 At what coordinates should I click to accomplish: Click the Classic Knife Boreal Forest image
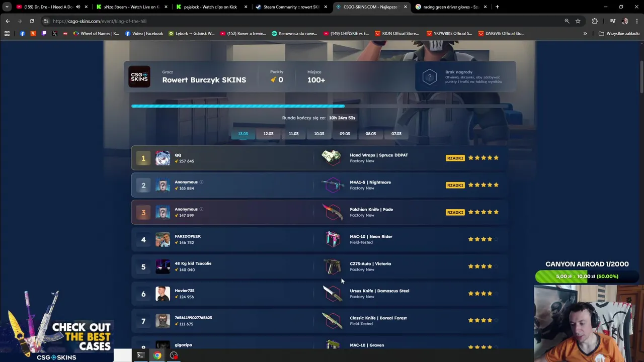coord(332,321)
